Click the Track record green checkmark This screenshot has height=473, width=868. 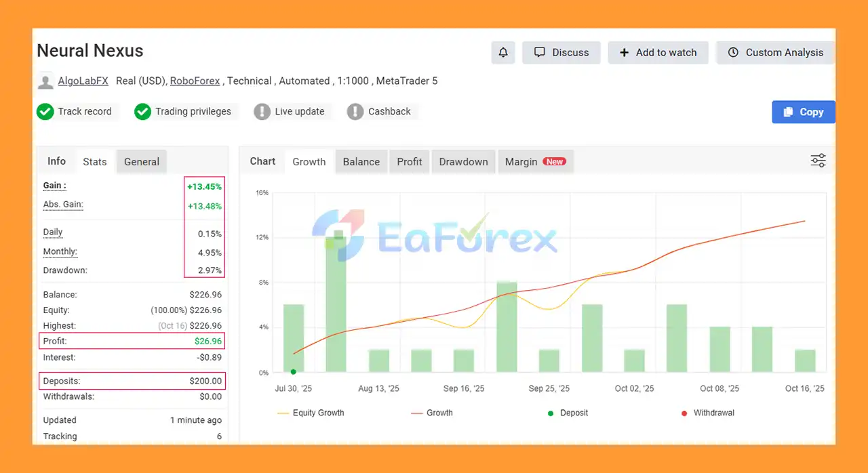click(x=45, y=112)
